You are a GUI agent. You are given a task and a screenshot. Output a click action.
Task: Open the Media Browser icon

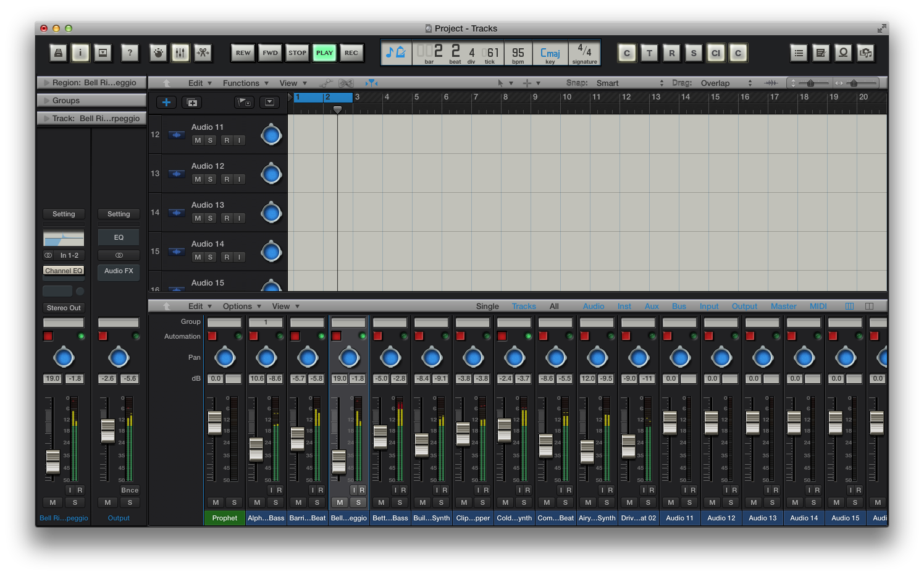coord(866,53)
